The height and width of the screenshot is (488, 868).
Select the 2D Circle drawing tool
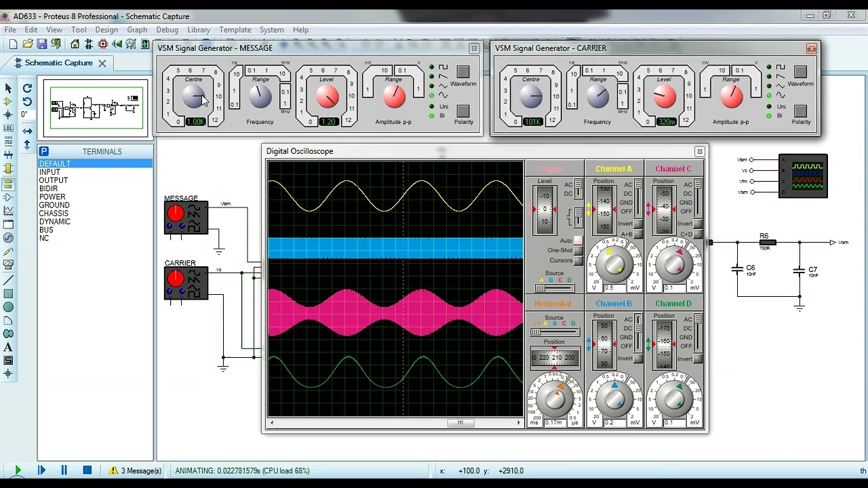point(8,307)
